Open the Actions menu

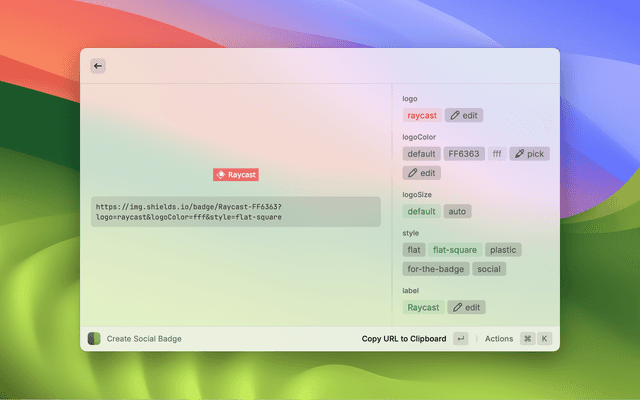[x=499, y=339]
